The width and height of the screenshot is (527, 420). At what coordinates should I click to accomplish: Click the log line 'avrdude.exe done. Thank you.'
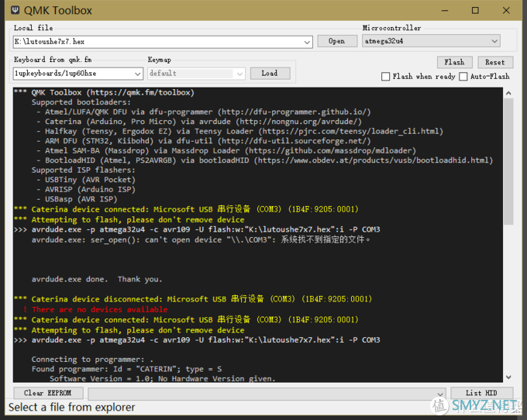[97, 279]
